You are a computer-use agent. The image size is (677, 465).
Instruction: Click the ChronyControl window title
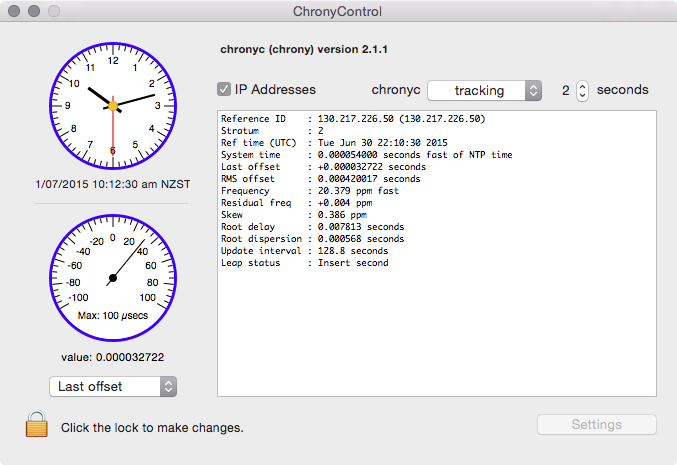337,11
